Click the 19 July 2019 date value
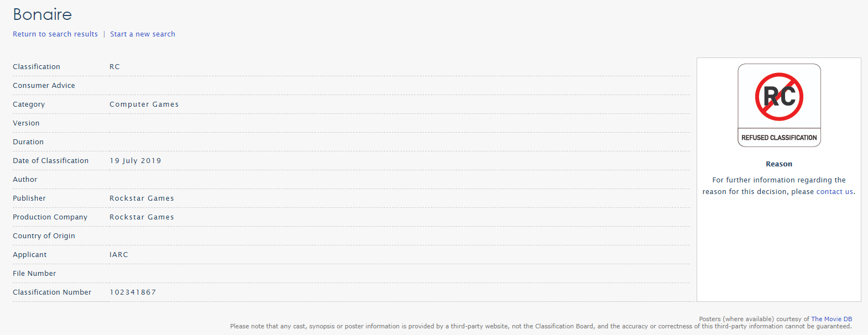 [135, 161]
